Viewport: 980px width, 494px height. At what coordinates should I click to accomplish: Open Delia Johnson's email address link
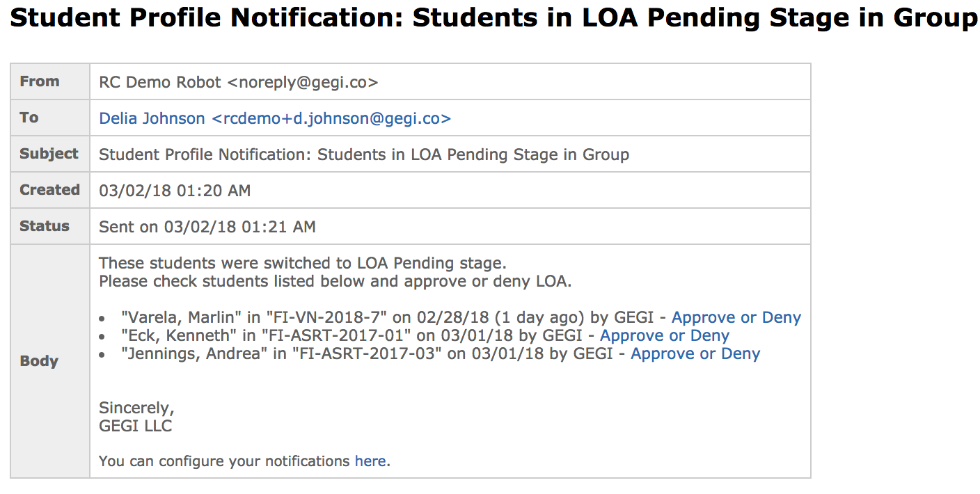point(275,118)
